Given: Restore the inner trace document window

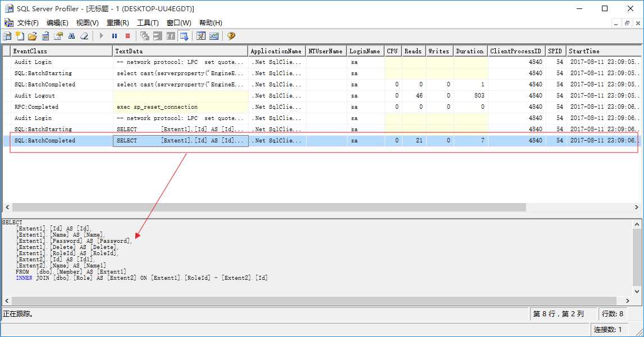Looking at the screenshot, I should tap(627, 24).
